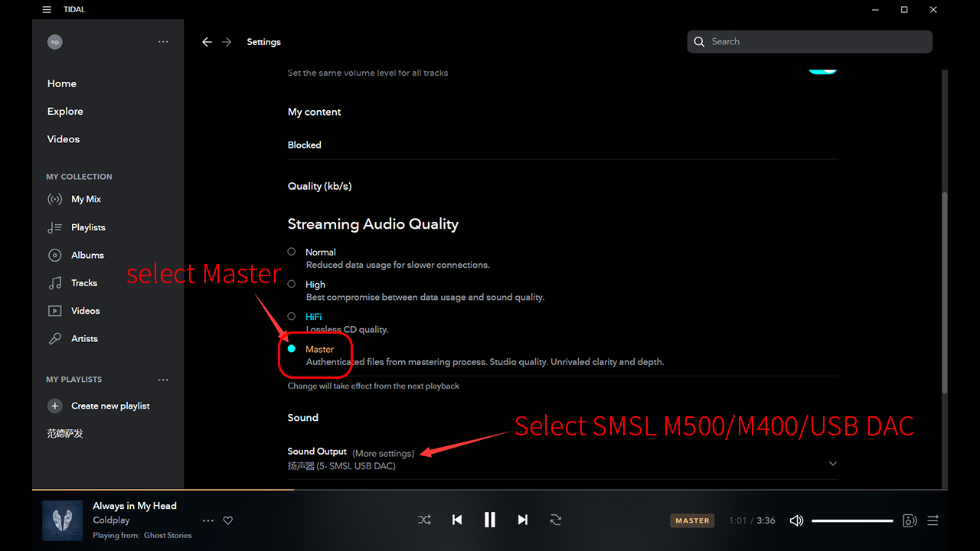Click the search magnifier icon
This screenshot has height=551, width=980.
[x=699, y=42]
